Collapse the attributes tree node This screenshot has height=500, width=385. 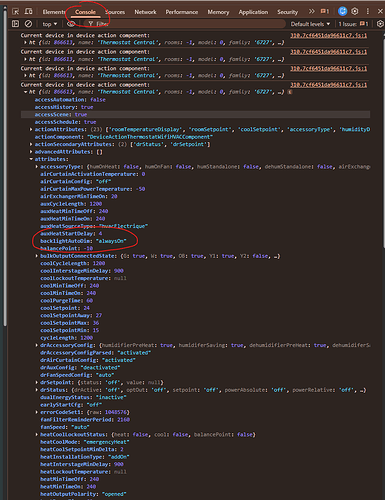point(31,159)
